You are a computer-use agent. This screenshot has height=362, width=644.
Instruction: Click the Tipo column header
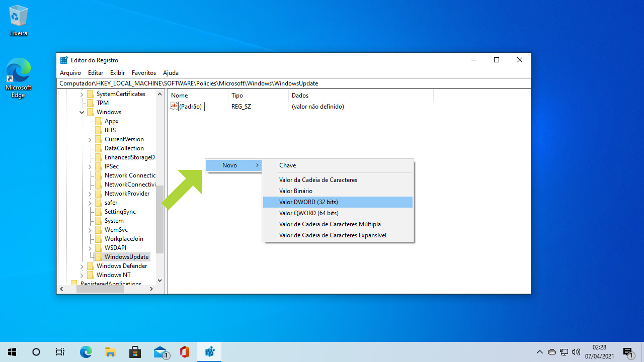click(x=259, y=96)
